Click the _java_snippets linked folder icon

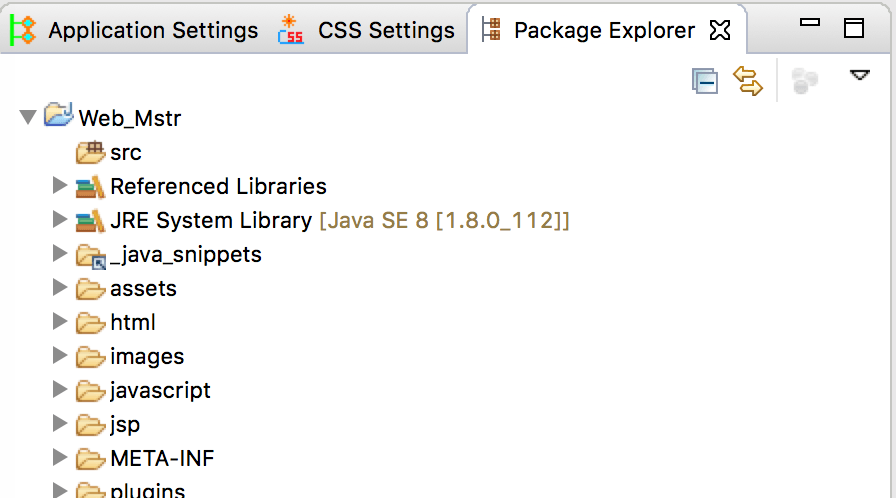coord(91,255)
